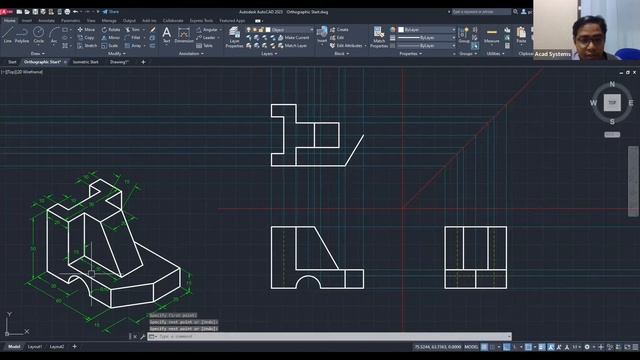
Task: Click the Trim tool
Action: click(x=133, y=29)
